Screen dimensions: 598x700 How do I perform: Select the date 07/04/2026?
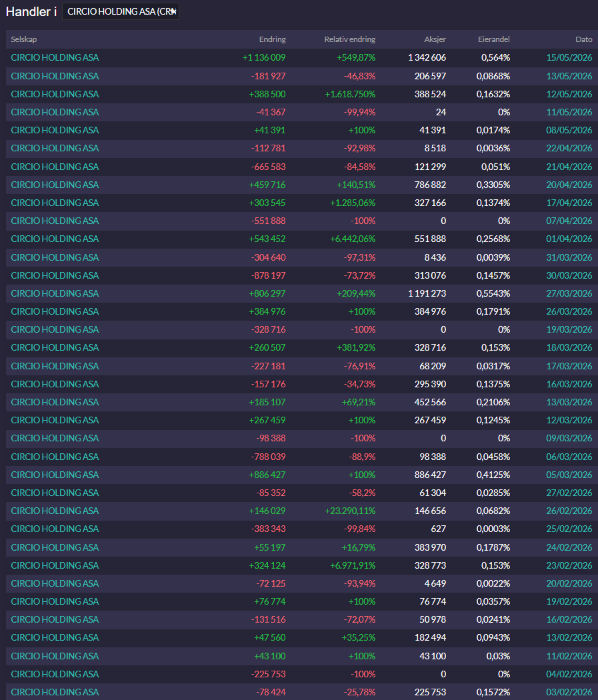click(569, 221)
